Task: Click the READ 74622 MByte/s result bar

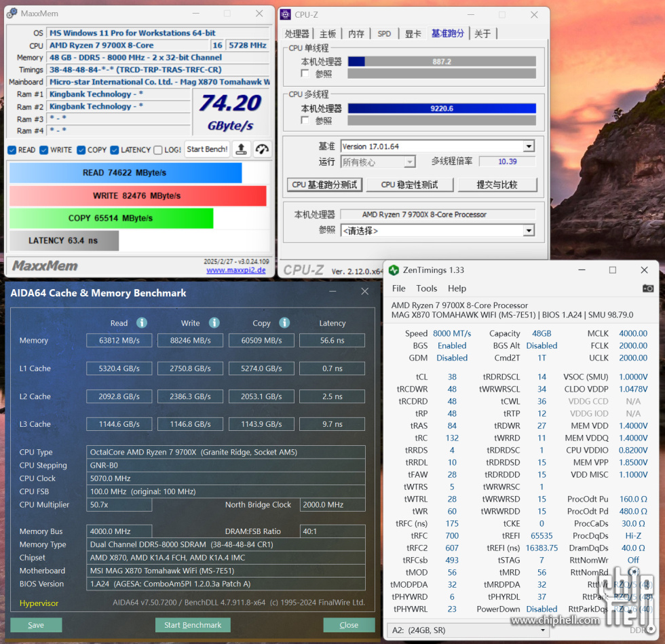Action: click(126, 172)
